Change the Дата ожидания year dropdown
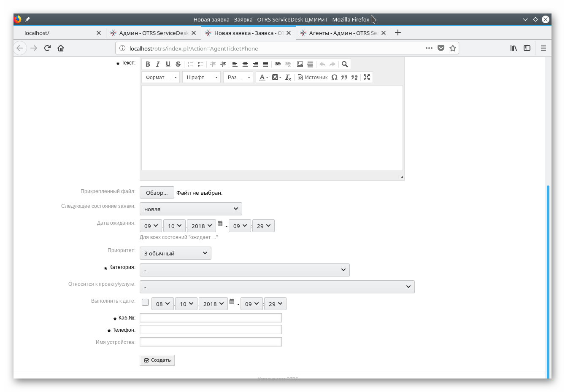Image resolution: width=565 pixels, height=392 pixels. (202, 226)
